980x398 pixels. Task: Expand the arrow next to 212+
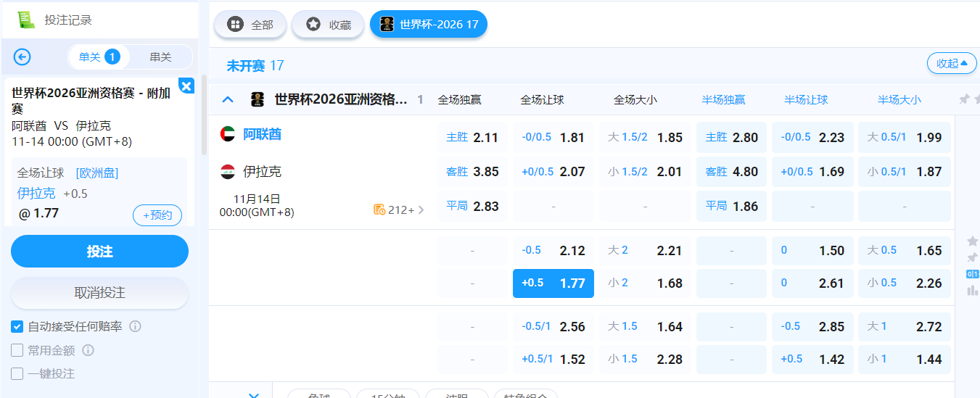[421, 210]
